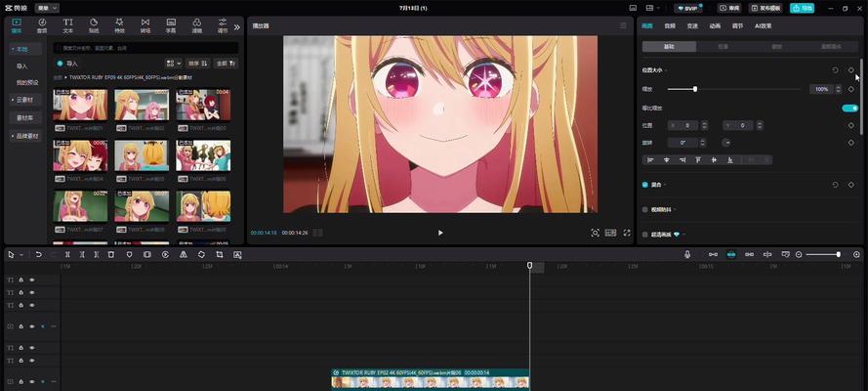Viewport: 868px width, 391px height.
Task: Open the 全部 filter dropdown
Action: point(227,64)
